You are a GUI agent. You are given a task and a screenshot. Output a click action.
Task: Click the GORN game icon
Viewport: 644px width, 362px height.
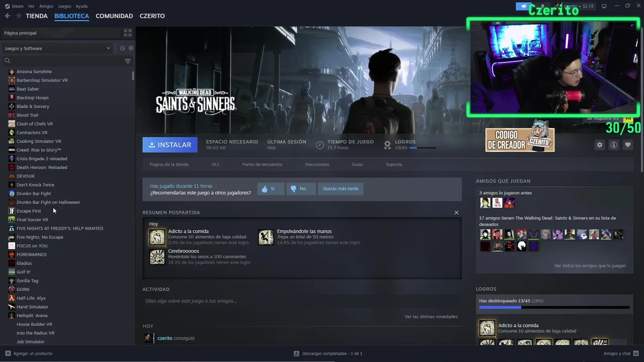tap(12, 290)
